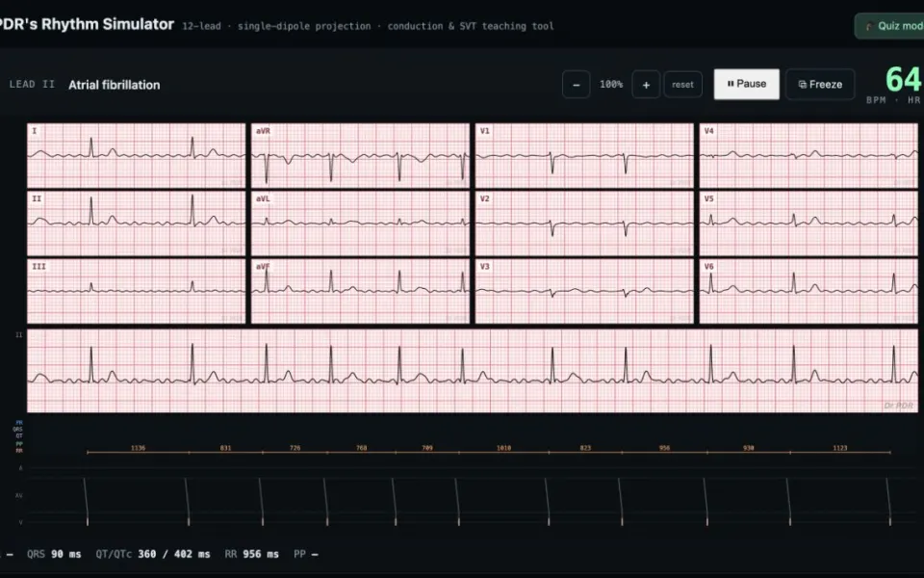Click the 64 BPM heart rate readout
Screen dimensions: 924x578
(x=902, y=80)
